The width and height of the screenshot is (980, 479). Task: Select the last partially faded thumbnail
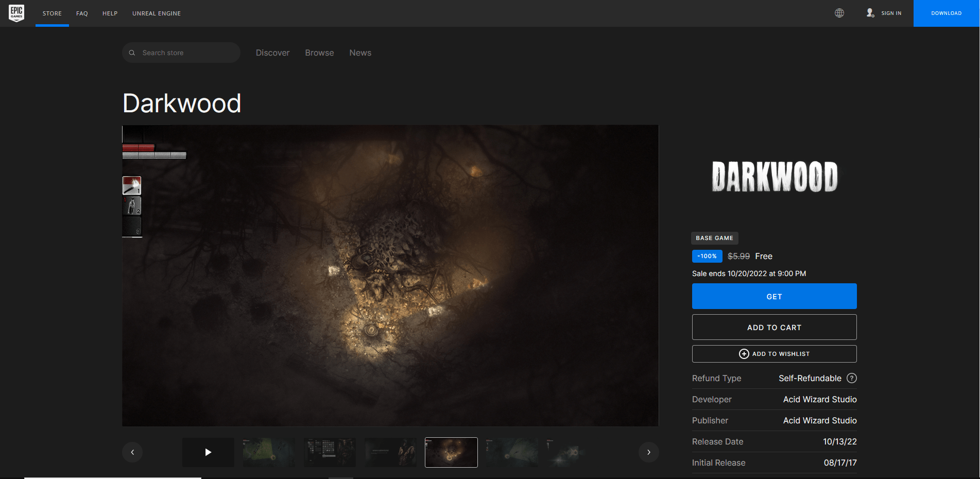(x=566, y=452)
